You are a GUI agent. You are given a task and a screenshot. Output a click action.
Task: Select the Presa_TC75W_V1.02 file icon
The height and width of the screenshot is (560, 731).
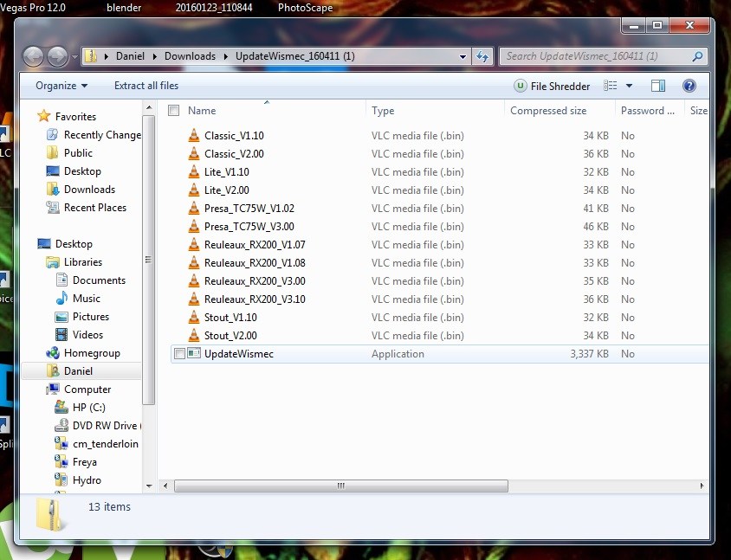coord(194,208)
